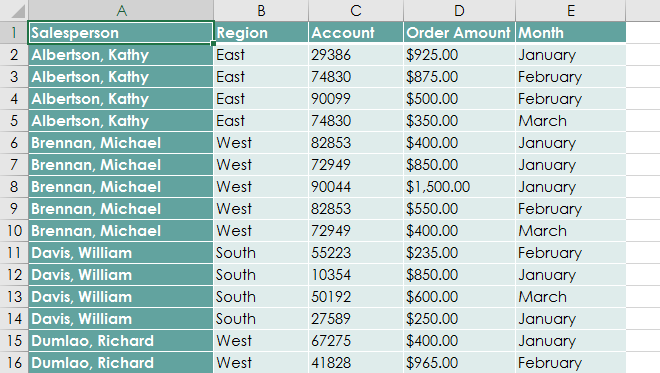Select row 8 header
The height and width of the screenshot is (373, 660).
click(x=14, y=186)
